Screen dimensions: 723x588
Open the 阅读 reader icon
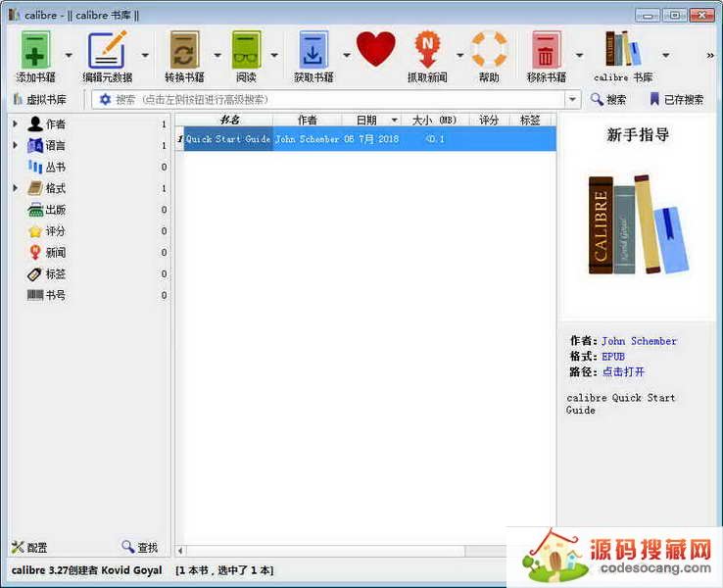pyautogui.click(x=245, y=50)
